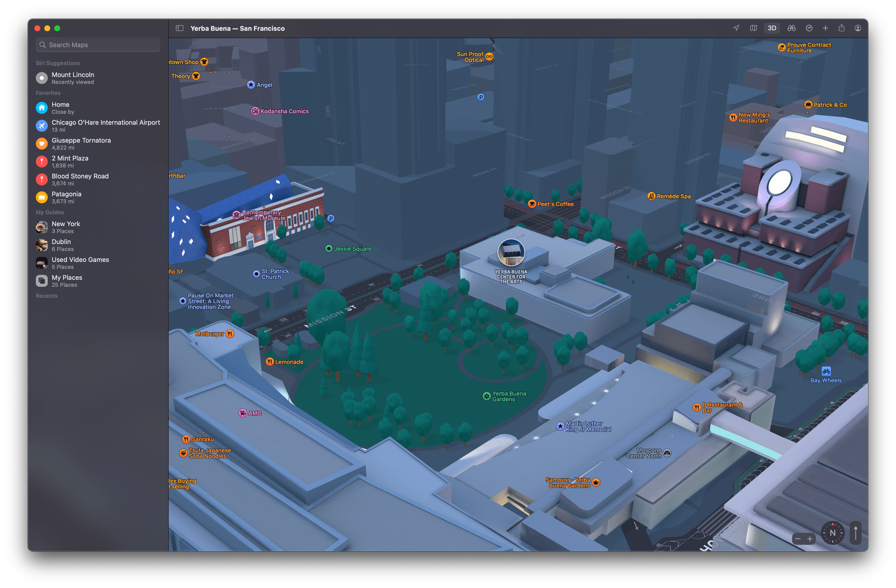Select the Jessie Square park marker
Viewport: 896px width, 588px height.
(x=329, y=249)
